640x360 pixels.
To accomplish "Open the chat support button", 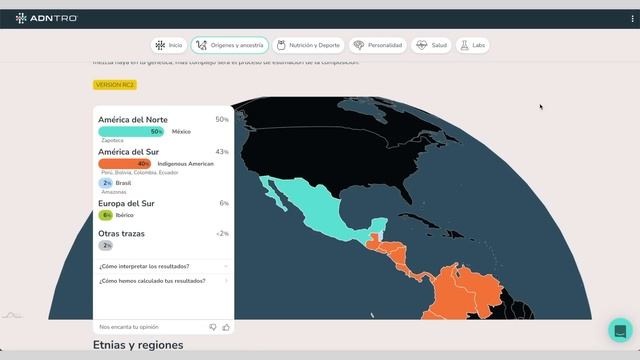I will point(620,330).
